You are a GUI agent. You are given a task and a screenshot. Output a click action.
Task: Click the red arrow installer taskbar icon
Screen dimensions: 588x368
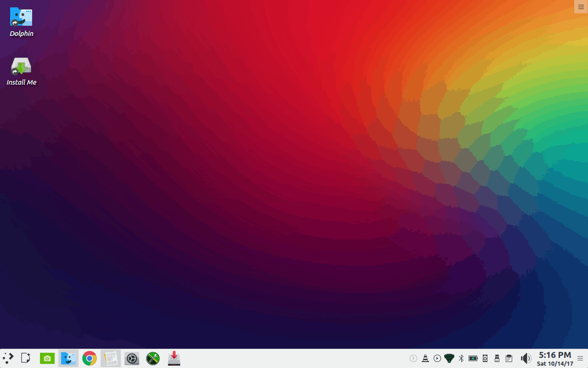click(x=174, y=358)
